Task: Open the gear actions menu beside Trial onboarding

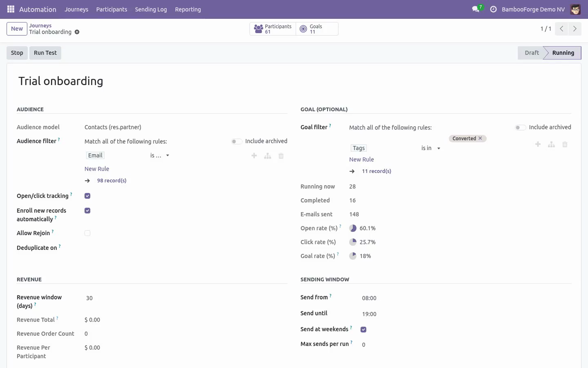Action: 77,32
